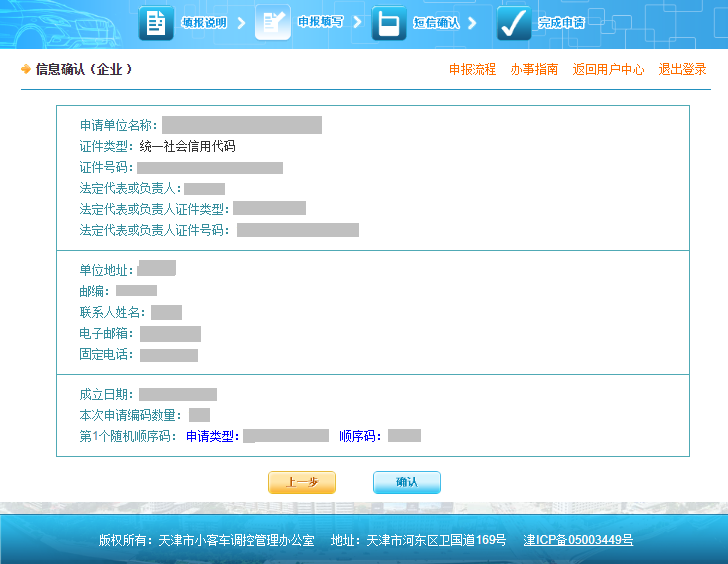The image size is (728, 564).
Task: Select the 填报说明 step label
Action: [x=204, y=22]
